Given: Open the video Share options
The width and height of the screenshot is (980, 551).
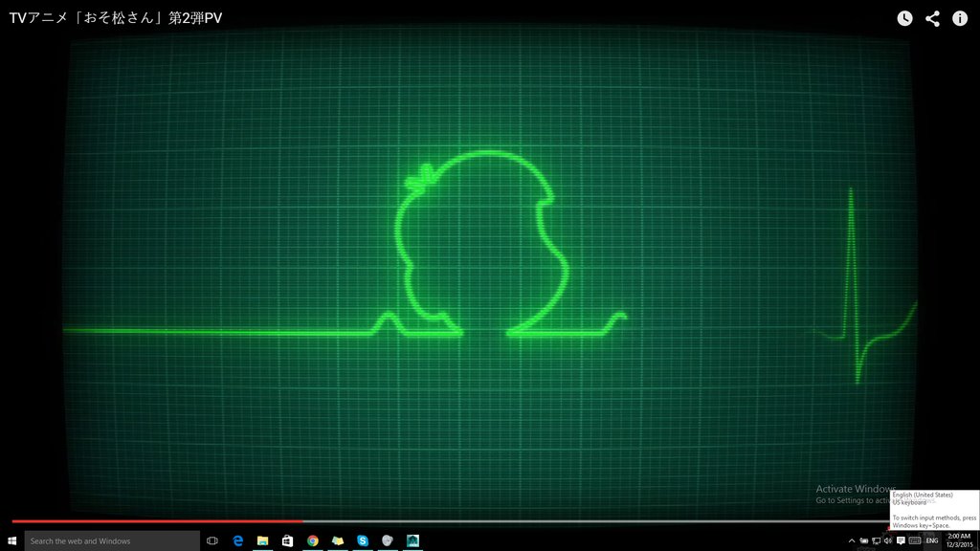Looking at the screenshot, I should (x=932, y=18).
